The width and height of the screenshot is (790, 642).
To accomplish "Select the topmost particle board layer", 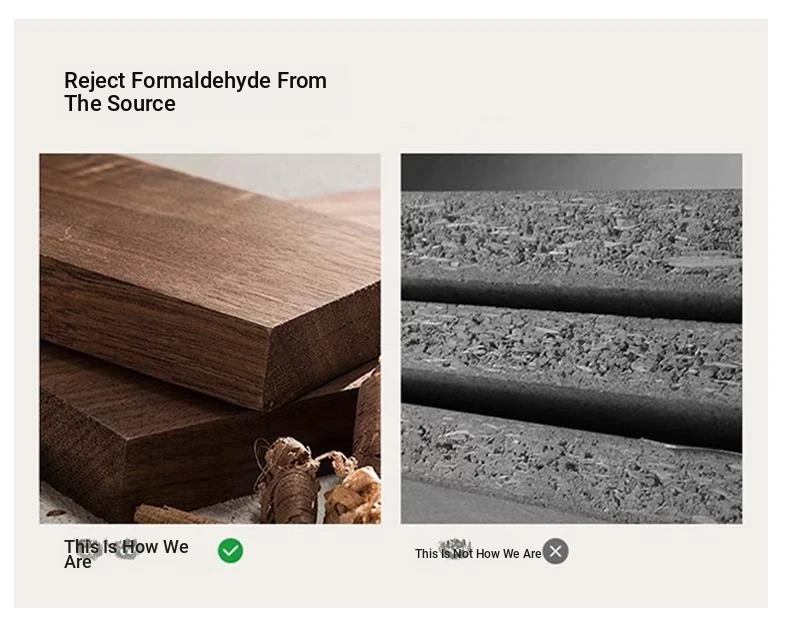I will (571, 229).
